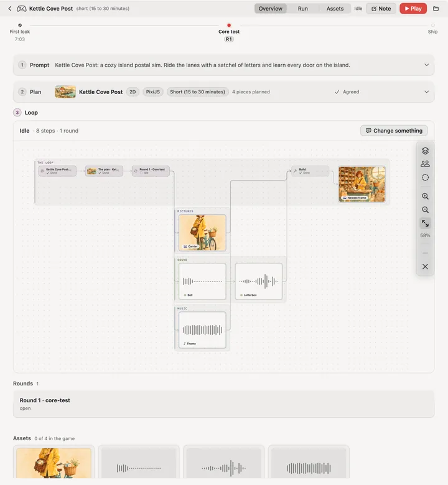
Task: Click the short dash icon above the X
Action: pos(425,253)
